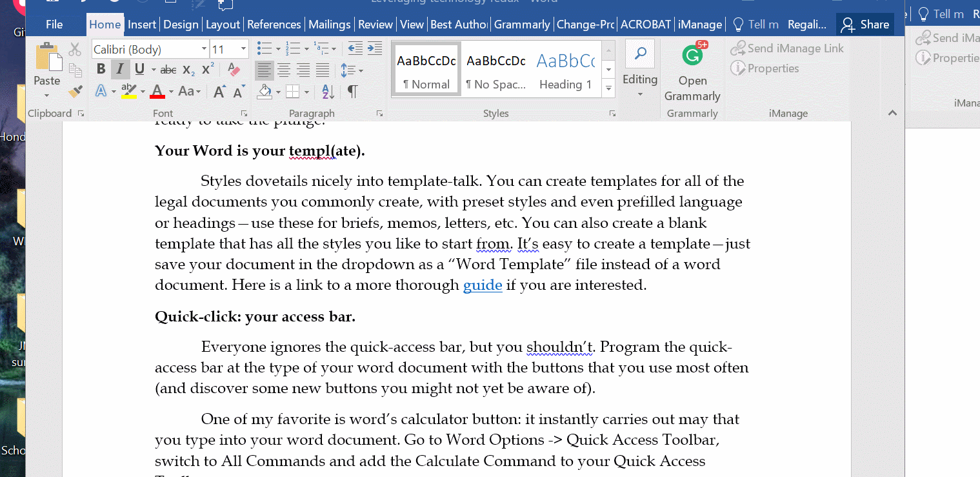Open iManage Properties in front window

[x=765, y=68]
